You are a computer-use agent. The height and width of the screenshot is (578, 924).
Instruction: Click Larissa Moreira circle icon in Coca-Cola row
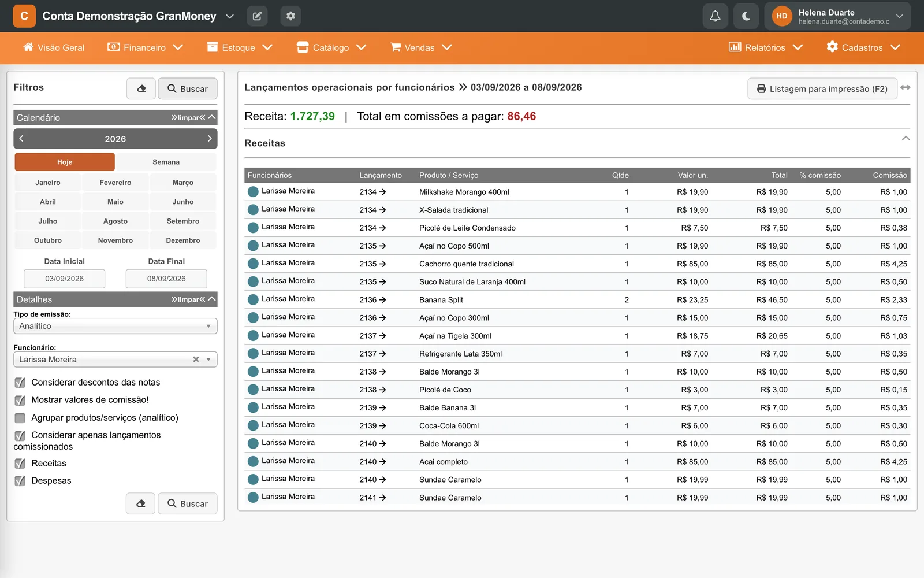[x=253, y=426]
